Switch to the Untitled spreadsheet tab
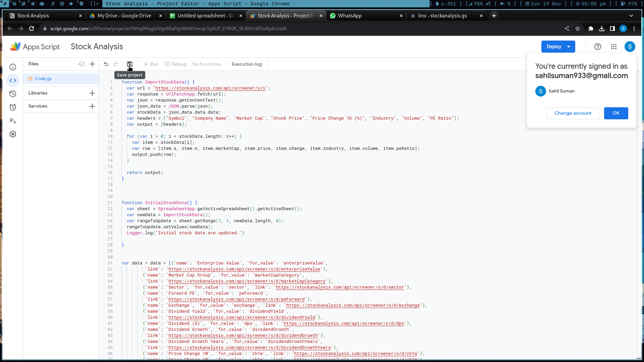The height and width of the screenshot is (362, 644). pos(206,16)
